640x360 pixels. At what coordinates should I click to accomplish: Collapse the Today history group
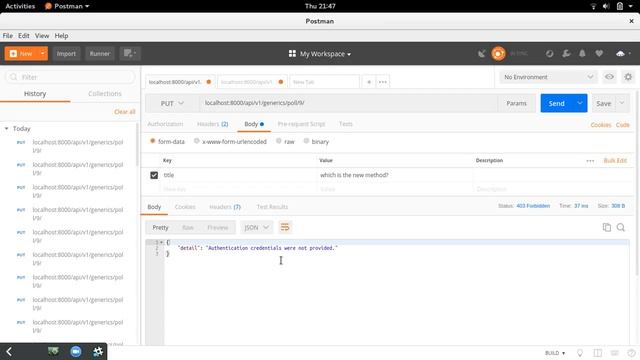7,129
